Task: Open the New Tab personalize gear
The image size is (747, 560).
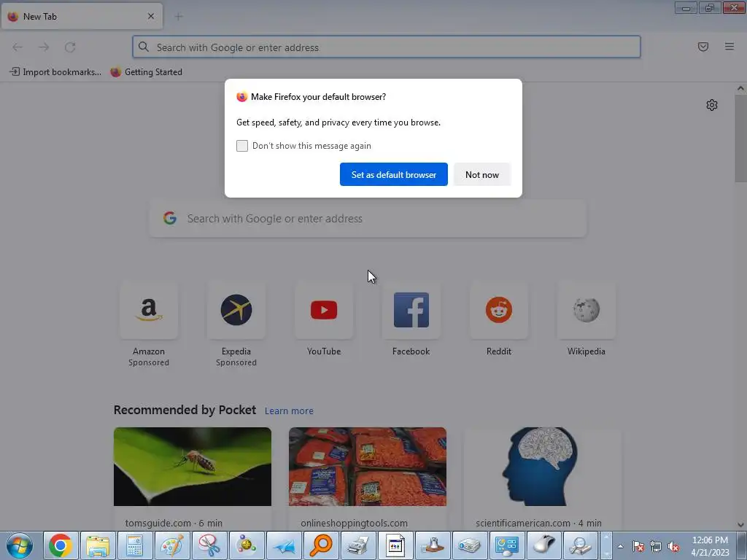Action: tap(712, 105)
